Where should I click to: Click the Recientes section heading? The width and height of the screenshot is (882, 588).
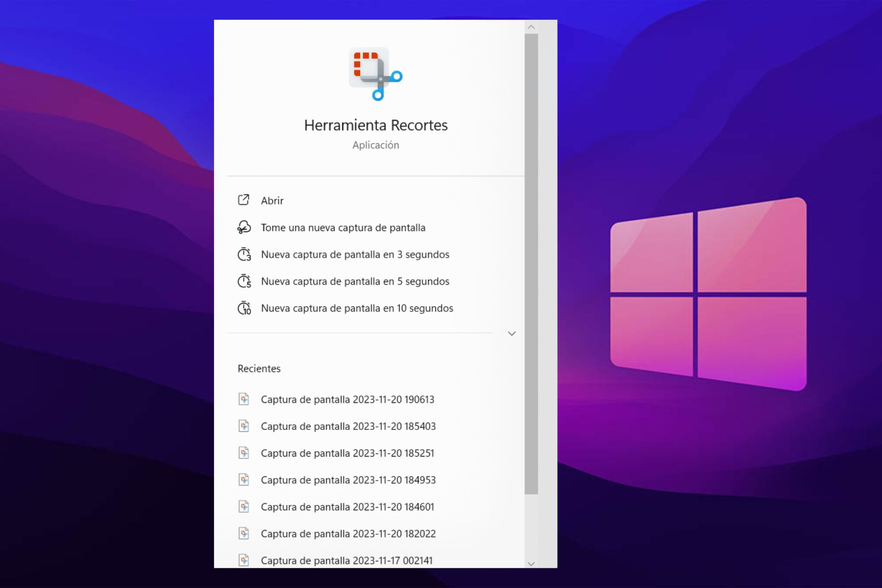coord(259,368)
